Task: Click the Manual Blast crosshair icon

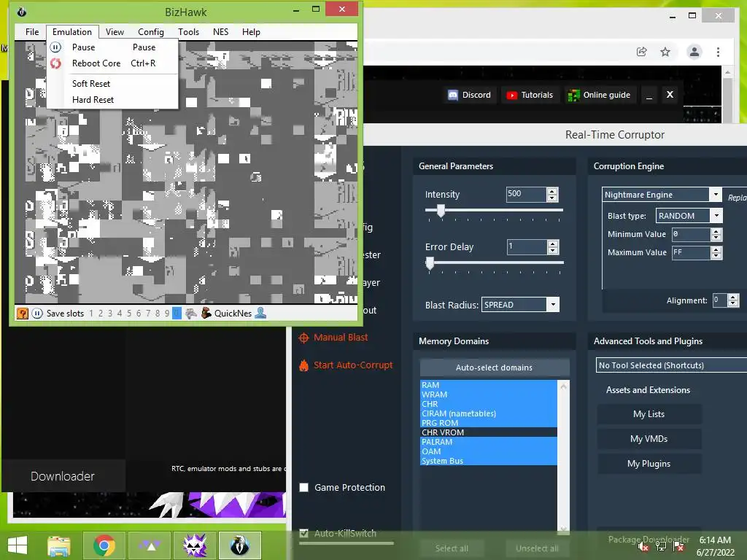Action: point(303,338)
